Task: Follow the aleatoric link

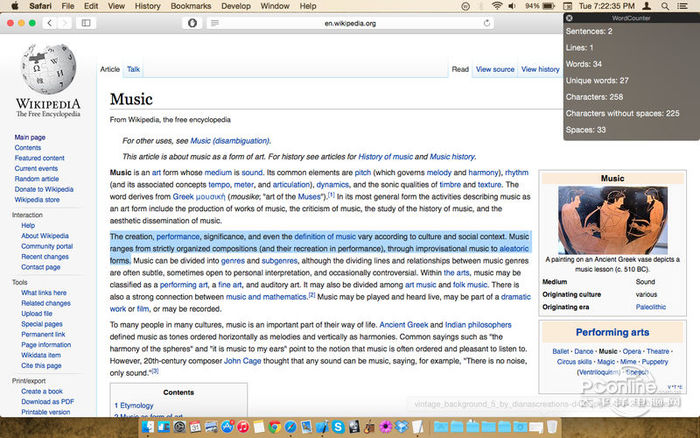Action: pos(514,249)
